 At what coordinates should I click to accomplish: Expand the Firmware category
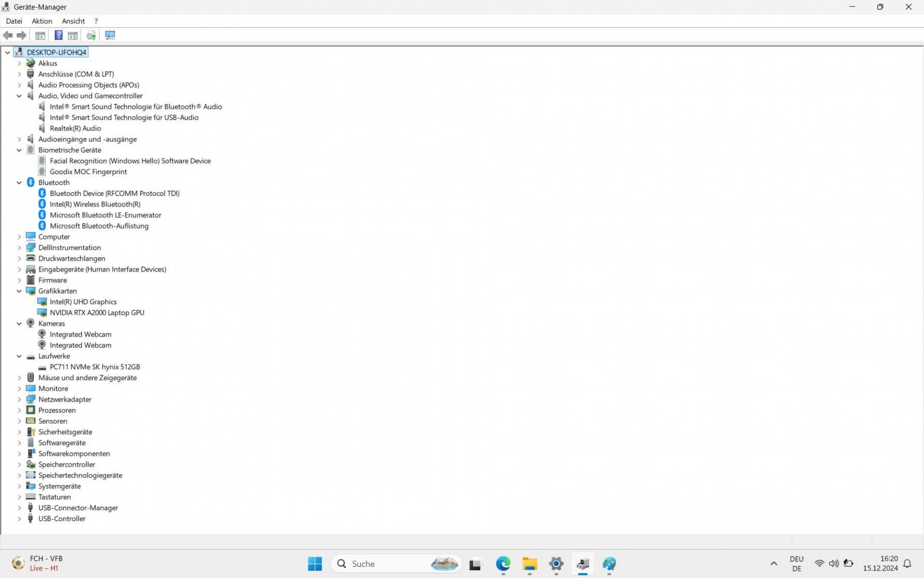19,280
